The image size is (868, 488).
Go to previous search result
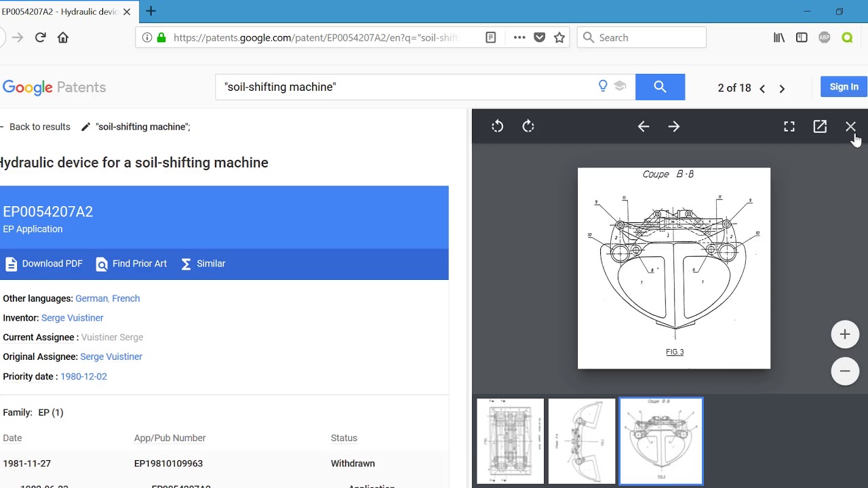(x=762, y=88)
